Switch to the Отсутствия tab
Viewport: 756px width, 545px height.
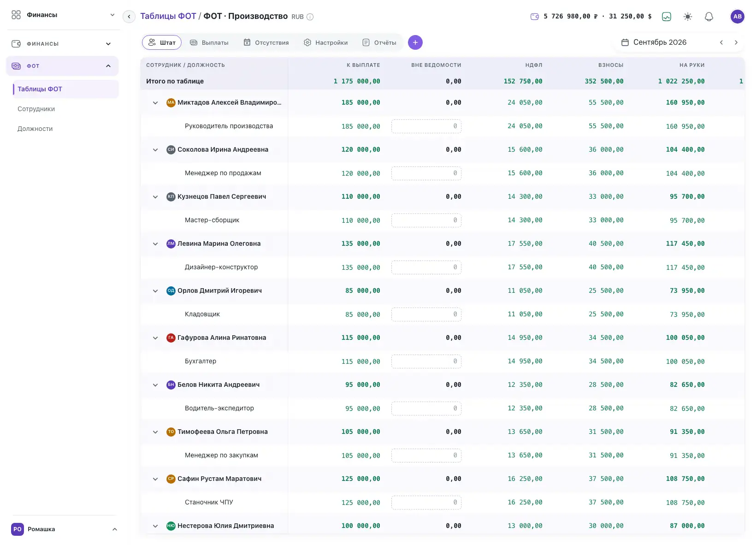click(x=266, y=42)
